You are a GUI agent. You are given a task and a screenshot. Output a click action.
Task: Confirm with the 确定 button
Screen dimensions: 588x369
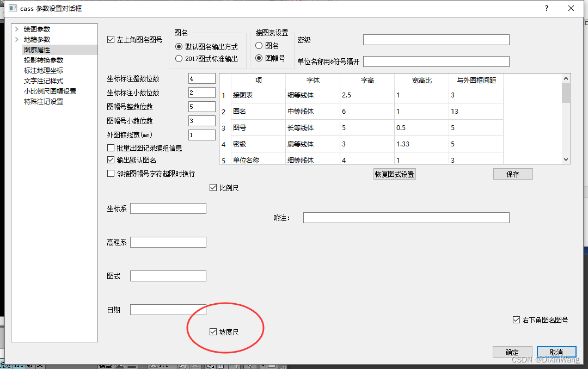click(512, 352)
